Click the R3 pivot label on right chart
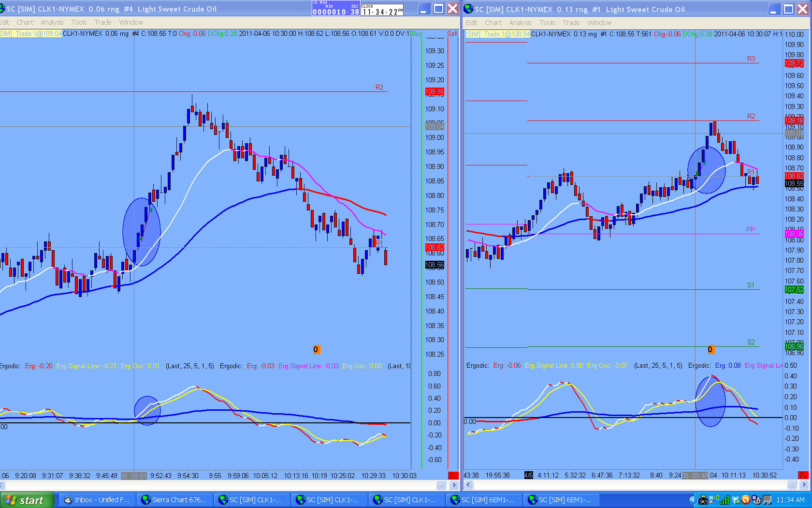The width and height of the screenshot is (812, 508). click(x=751, y=59)
